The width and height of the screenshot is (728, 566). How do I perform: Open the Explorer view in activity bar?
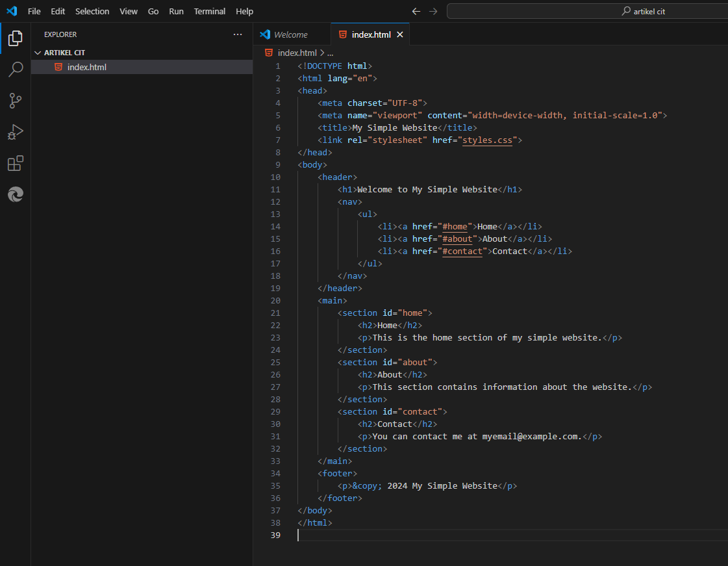(x=15, y=38)
